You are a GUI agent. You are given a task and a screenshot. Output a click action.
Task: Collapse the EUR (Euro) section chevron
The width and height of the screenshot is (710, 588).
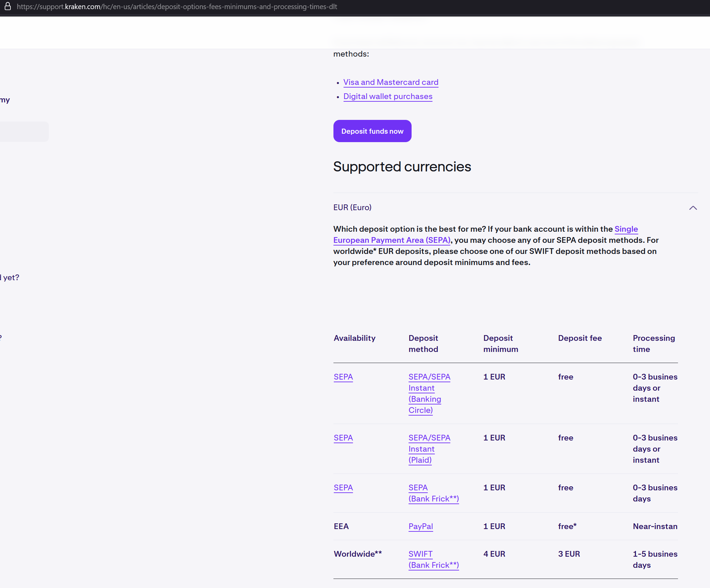pyautogui.click(x=693, y=207)
